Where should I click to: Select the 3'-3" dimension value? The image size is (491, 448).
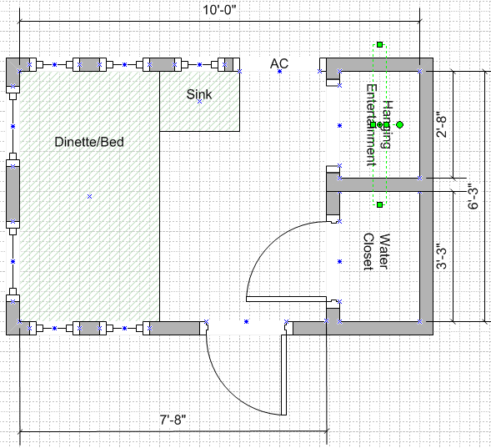tap(441, 257)
